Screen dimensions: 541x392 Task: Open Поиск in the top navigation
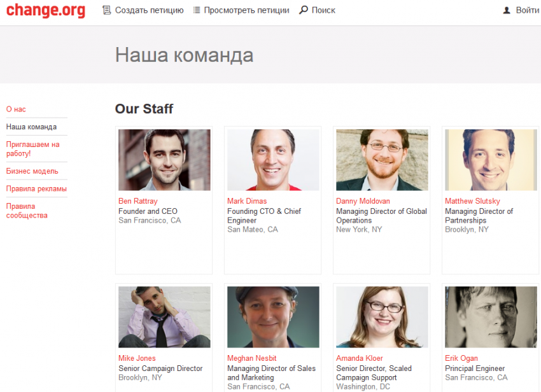pos(323,10)
